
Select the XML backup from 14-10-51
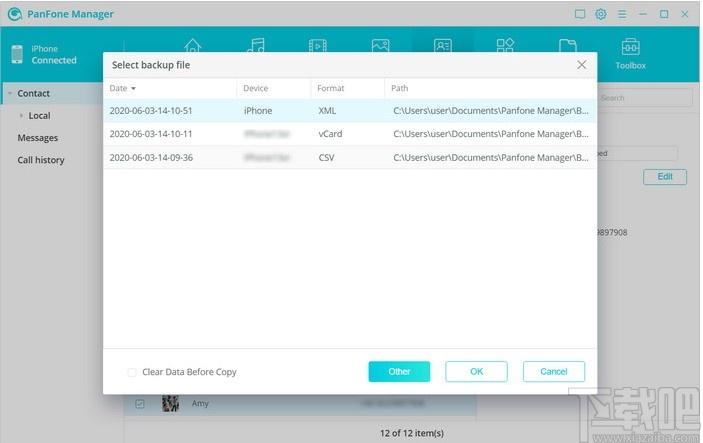coord(350,111)
